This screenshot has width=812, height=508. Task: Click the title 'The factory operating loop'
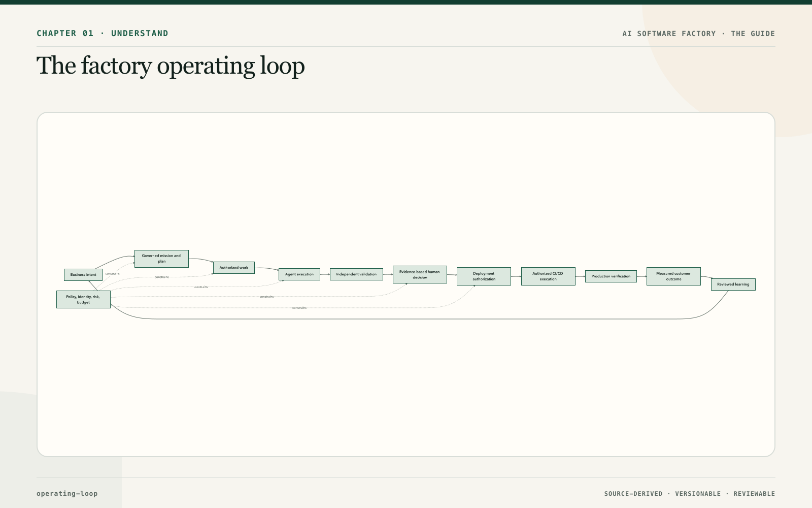point(171,66)
